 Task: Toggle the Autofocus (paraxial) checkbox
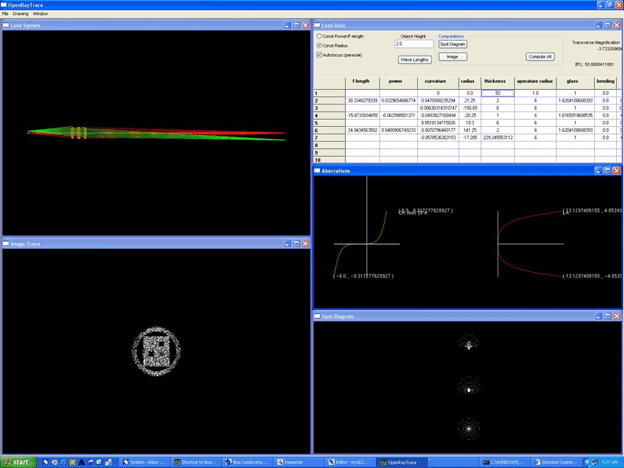(x=319, y=55)
